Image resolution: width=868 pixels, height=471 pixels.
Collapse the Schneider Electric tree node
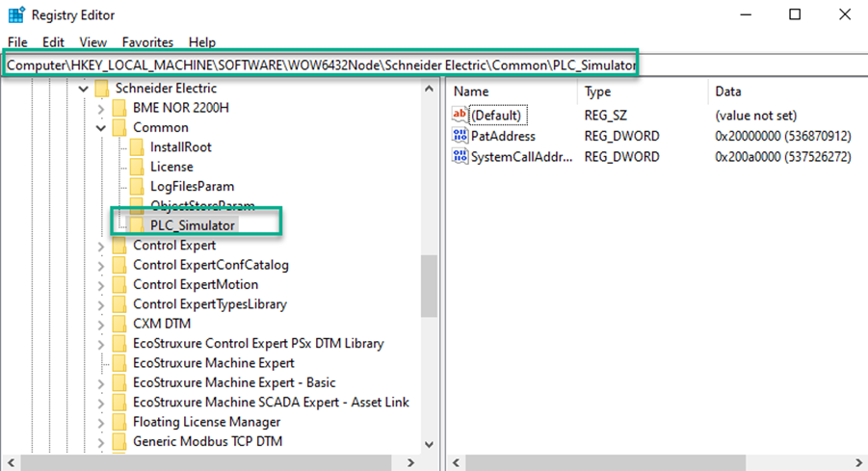[83, 89]
